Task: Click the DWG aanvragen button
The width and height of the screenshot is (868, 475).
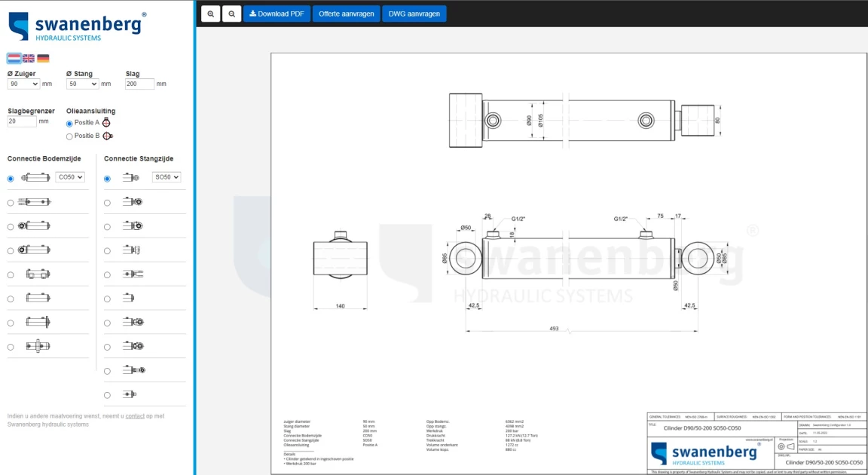Action: click(x=414, y=14)
